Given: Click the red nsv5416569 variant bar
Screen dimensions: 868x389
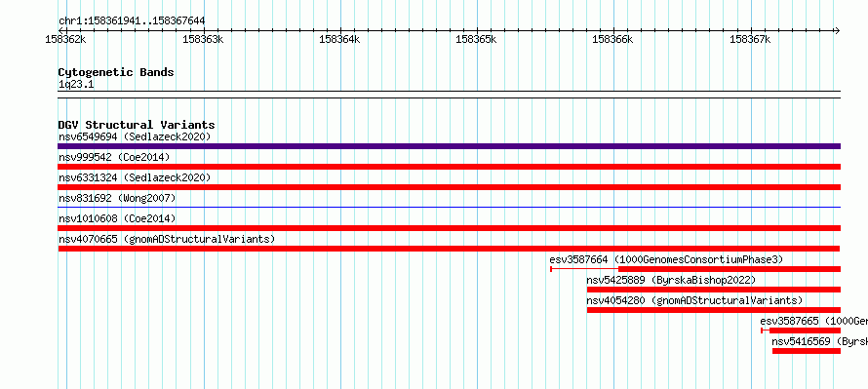Looking at the screenshot, I should [807, 351].
